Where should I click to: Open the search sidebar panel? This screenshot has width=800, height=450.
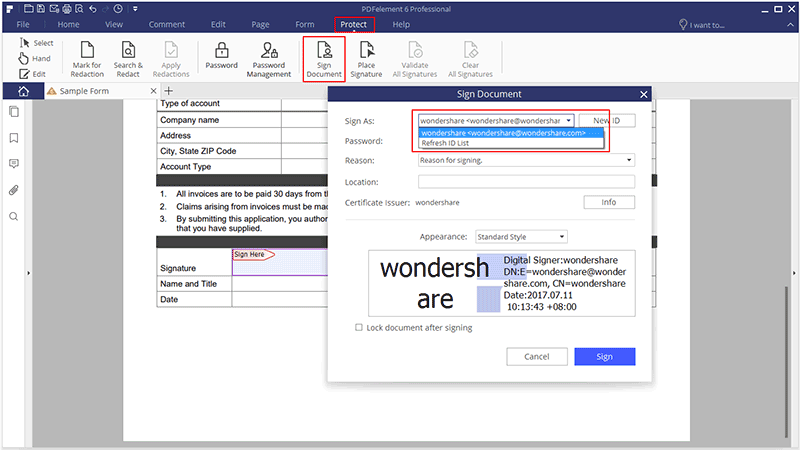[14, 216]
